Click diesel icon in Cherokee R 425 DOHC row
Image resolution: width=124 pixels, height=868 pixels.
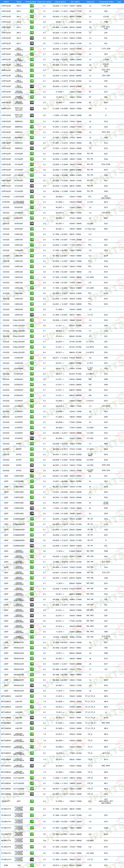point(32,503)
